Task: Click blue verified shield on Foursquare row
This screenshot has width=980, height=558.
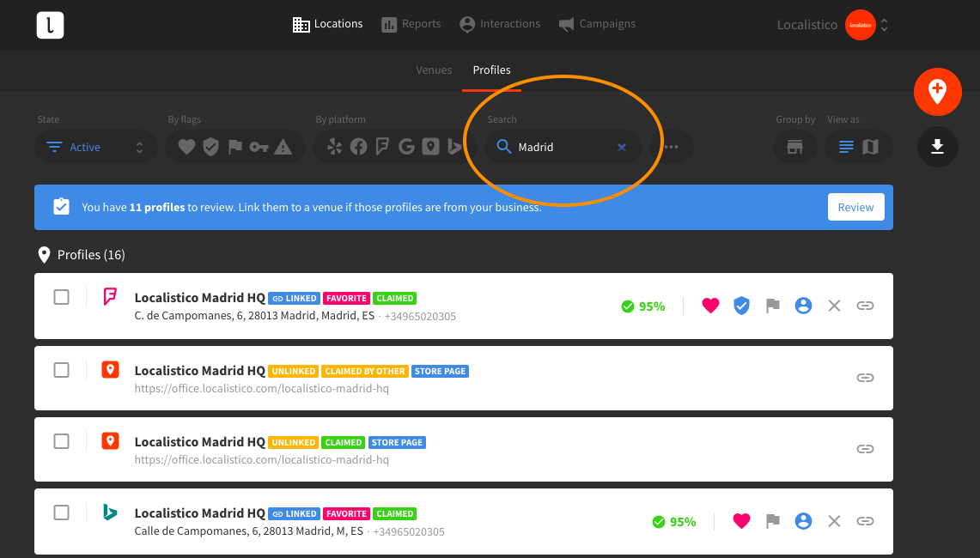Action: 741,306
